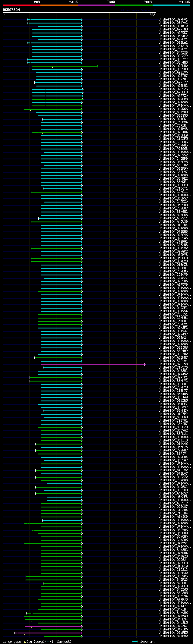Screen dimensions: 193x644
Task: Click the UniRef100_Q6S9B3 hit label
Action: pos(173,69)
